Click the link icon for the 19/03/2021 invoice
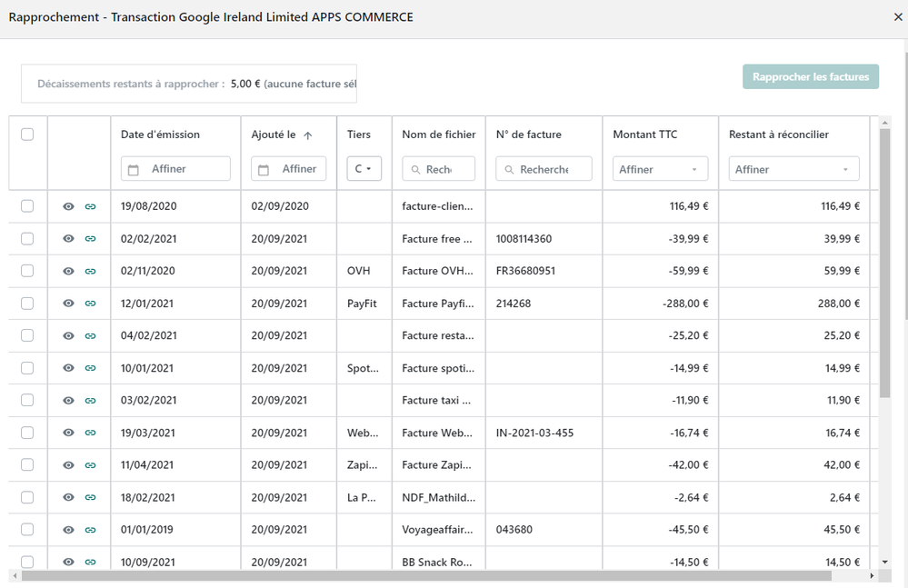The width and height of the screenshot is (908, 588). (x=90, y=433)
